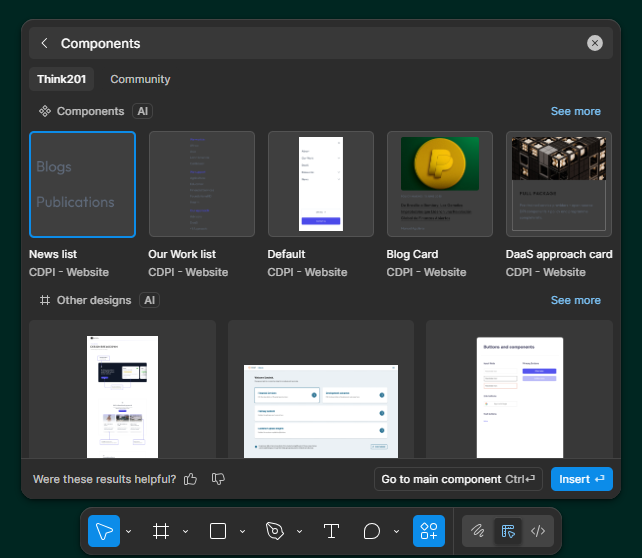
Task: Switch to the Community tab
Action: click(x=140, y=79)
